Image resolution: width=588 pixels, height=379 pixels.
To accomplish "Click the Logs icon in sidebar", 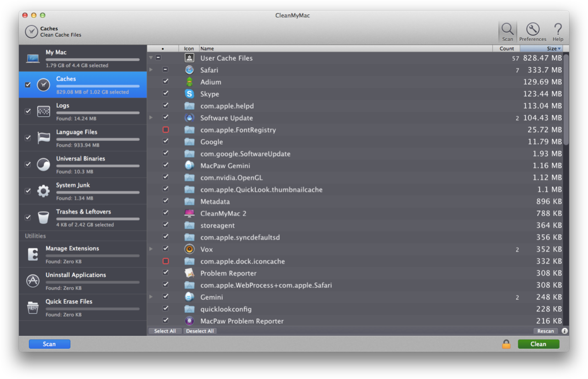I will click(43, 111).
